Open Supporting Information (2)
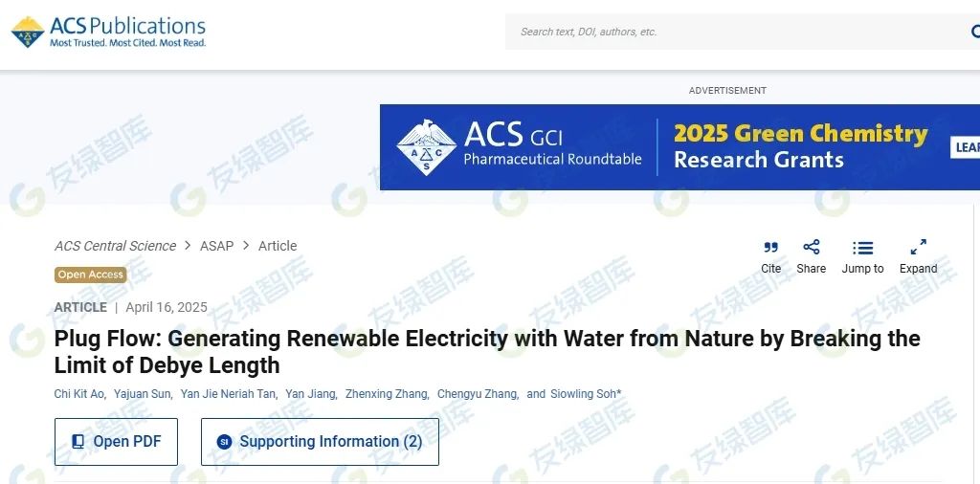980x484 pixels. click(320, 442)
